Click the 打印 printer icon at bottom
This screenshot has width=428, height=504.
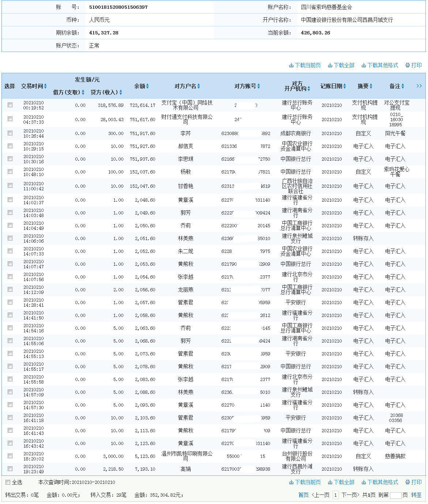tap(407, 482)
